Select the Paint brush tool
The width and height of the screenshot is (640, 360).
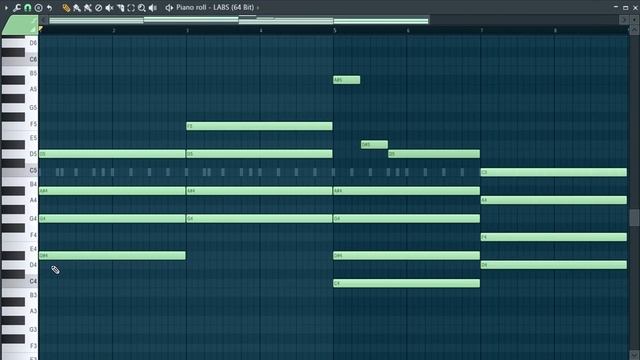77,8
